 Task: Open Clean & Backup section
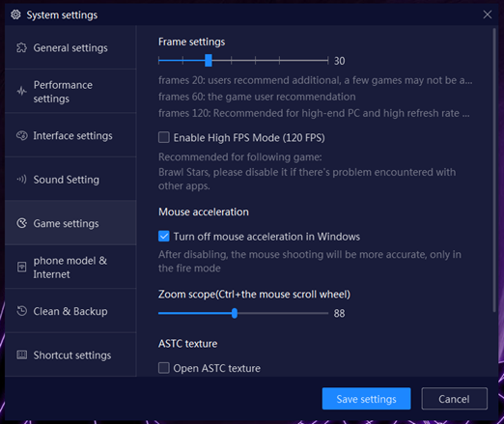point(70,311)
